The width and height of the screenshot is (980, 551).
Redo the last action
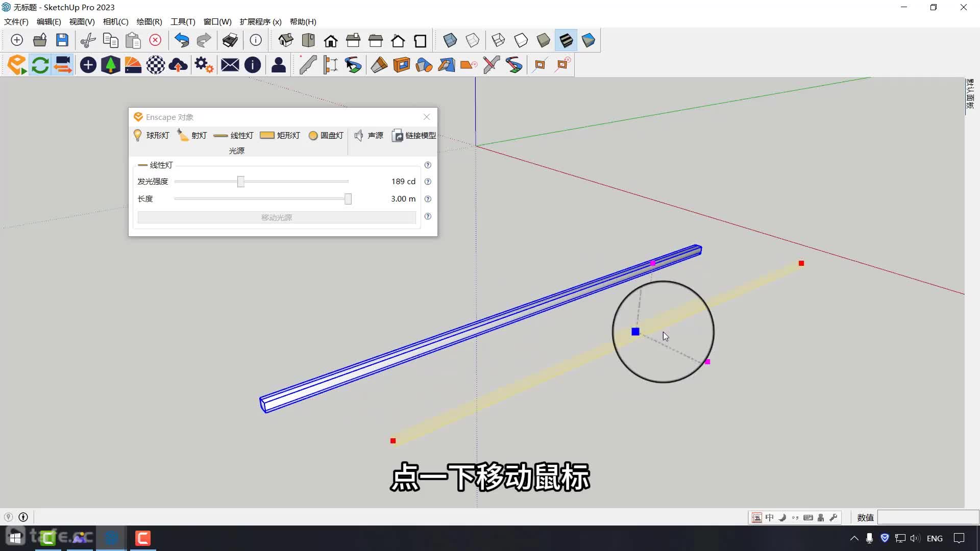click(204, 40)
